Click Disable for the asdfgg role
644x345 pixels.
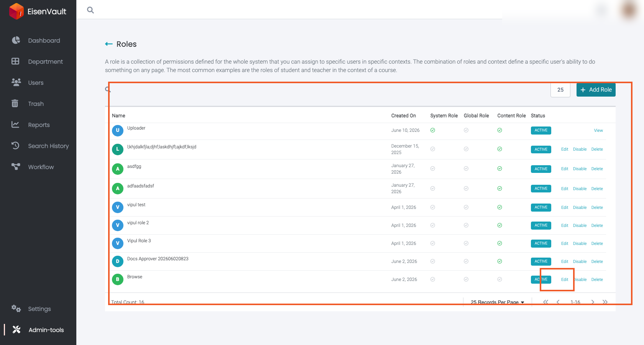(x=580, y=169)
